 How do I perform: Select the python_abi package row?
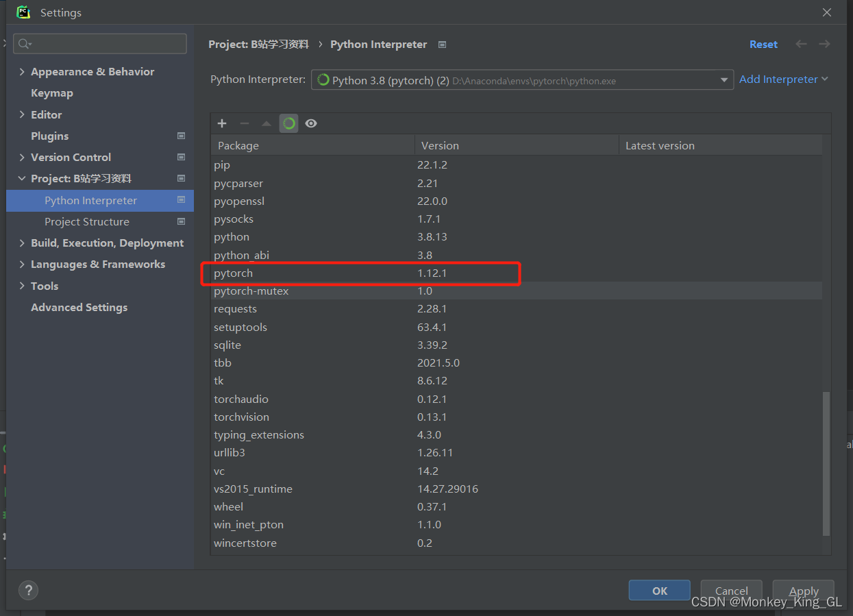pos(517,255)
